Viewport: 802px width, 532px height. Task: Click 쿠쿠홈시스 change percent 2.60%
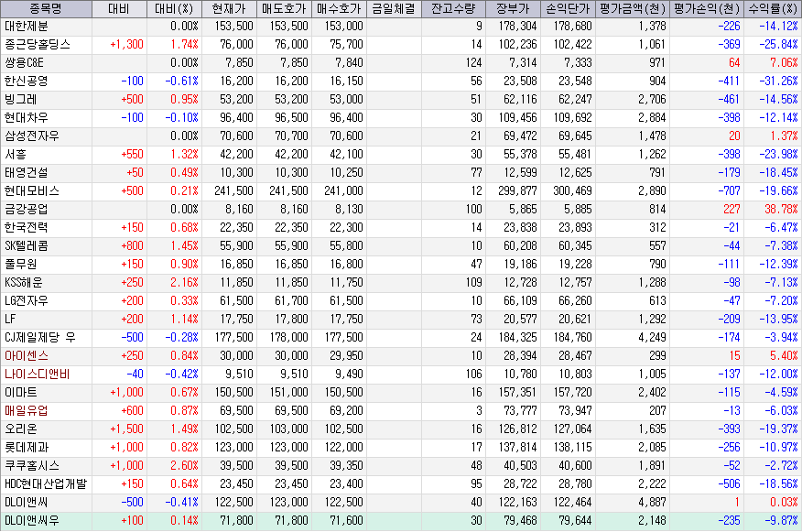coord(184,466)
